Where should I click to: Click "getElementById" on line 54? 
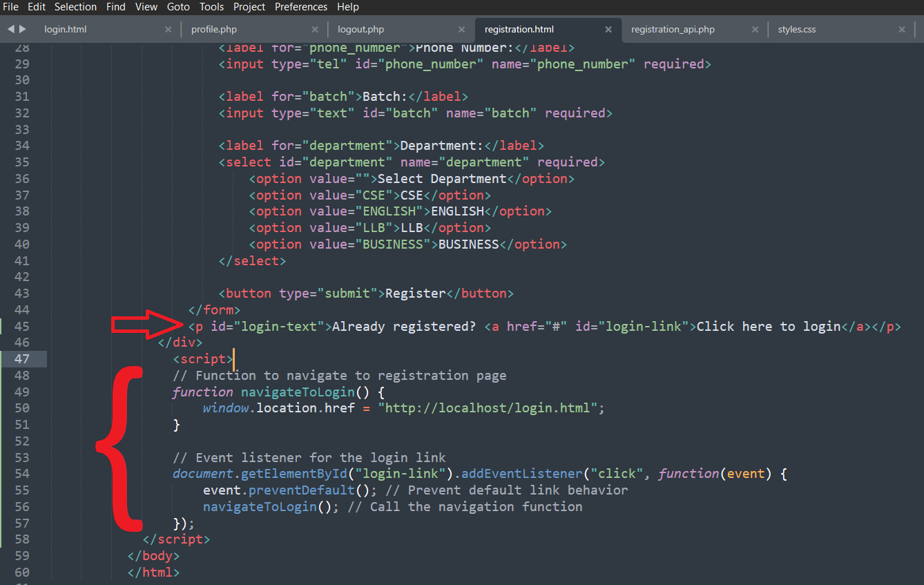[x=295, y=474]
